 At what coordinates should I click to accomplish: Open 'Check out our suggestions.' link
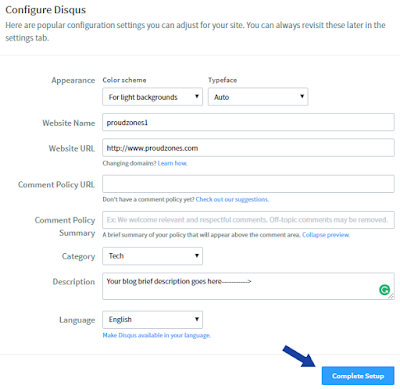tap(232, 199)
